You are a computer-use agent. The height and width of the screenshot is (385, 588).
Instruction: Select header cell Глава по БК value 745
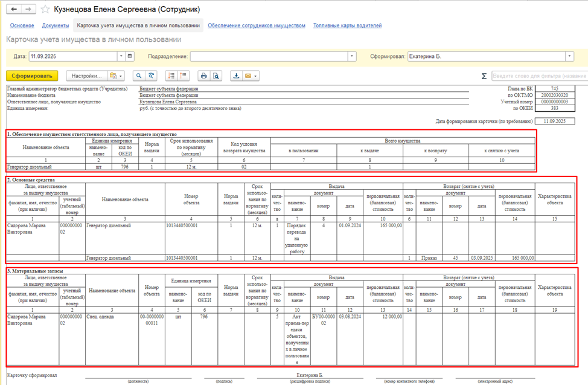point(555,89)
